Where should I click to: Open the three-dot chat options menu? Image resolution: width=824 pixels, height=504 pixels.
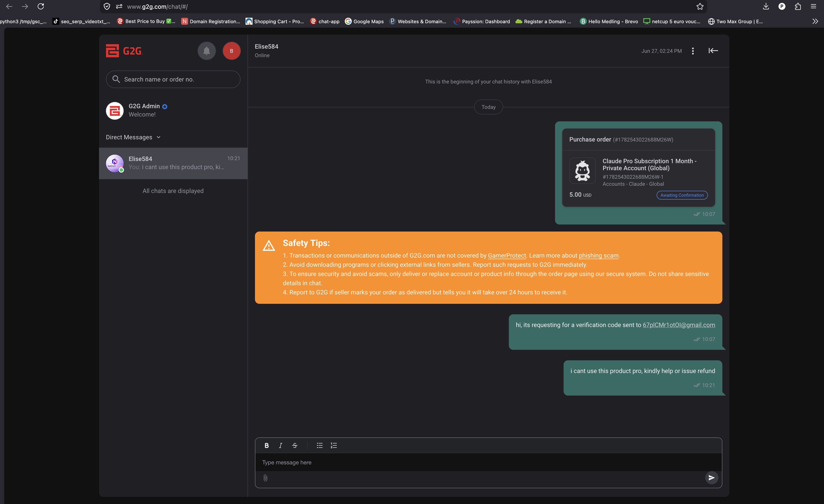[693, 51]
